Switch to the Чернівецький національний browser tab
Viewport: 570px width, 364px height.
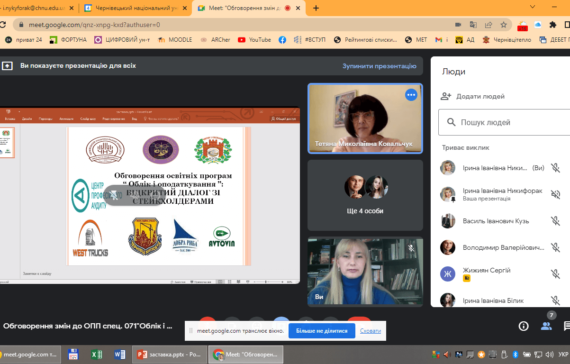tap(135, 8)
